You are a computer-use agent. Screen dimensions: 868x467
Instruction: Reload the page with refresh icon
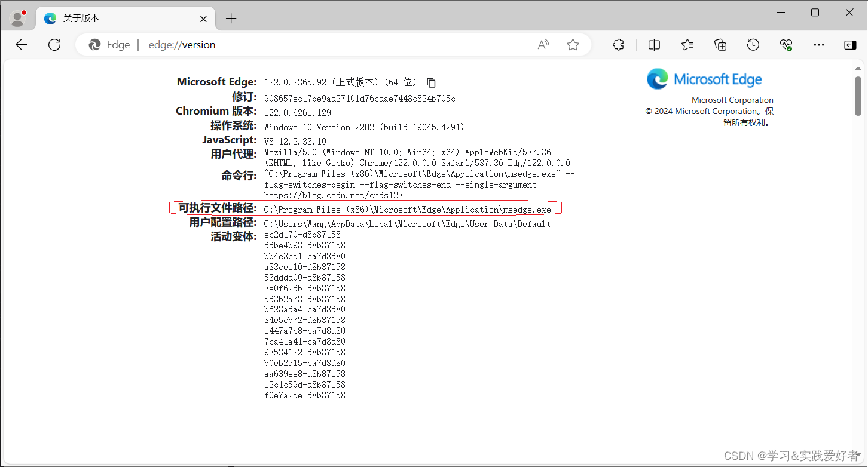[54, 45]
